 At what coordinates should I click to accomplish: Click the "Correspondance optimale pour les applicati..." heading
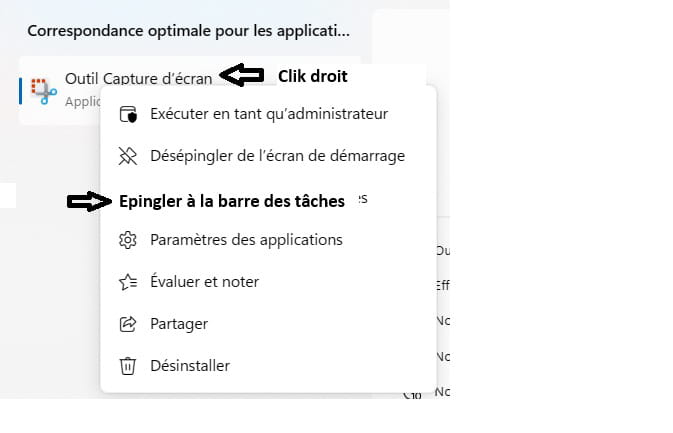[188, 30]
